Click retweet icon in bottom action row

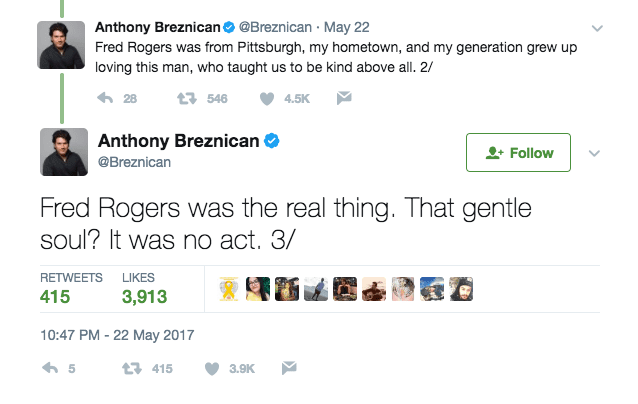(x=130, y=368)
